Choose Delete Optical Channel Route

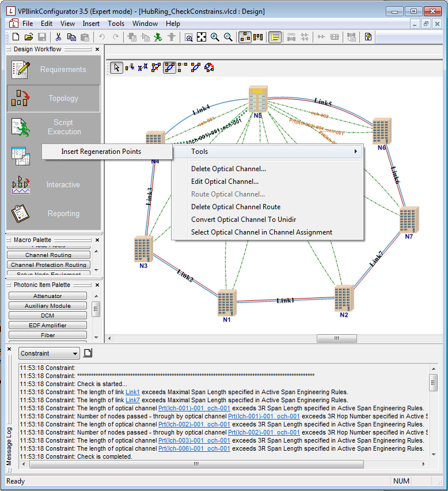(268, 207)
